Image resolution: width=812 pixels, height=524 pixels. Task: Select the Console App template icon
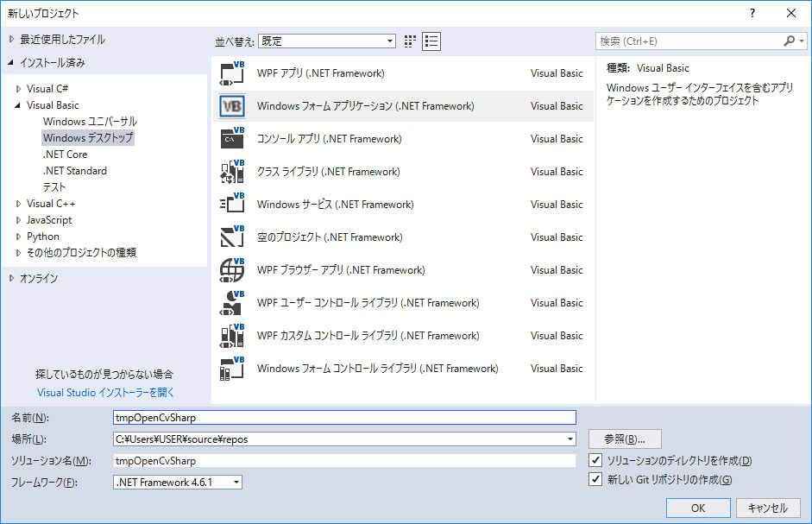tap(230, 138)
